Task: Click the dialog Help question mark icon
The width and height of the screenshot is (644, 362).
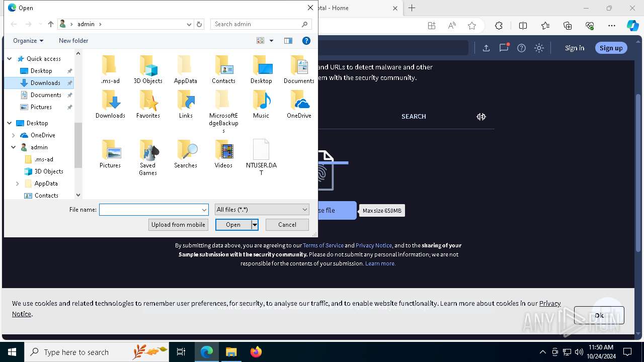Action: [x=306, y=41]
